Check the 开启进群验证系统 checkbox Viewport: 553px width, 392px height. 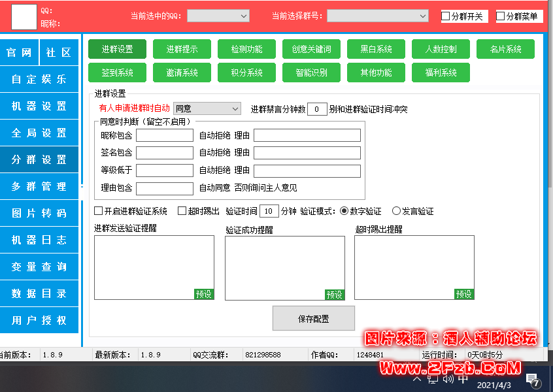(99, 211)
